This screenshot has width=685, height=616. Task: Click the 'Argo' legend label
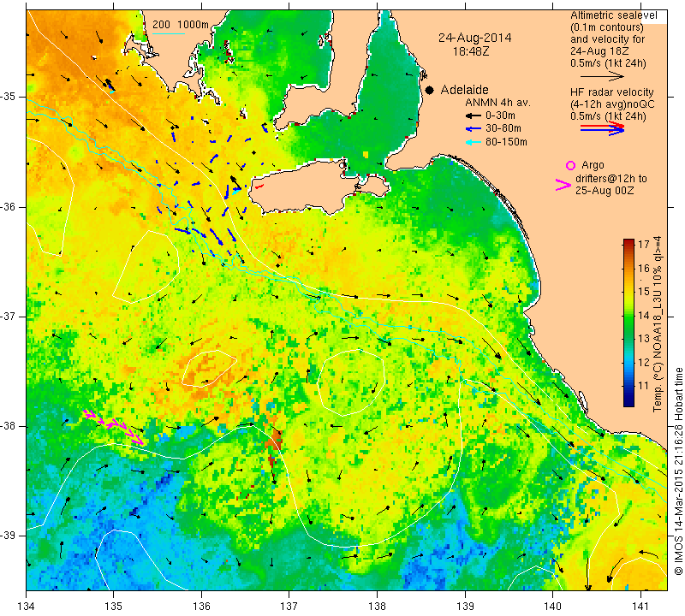(x=593, y=165)
